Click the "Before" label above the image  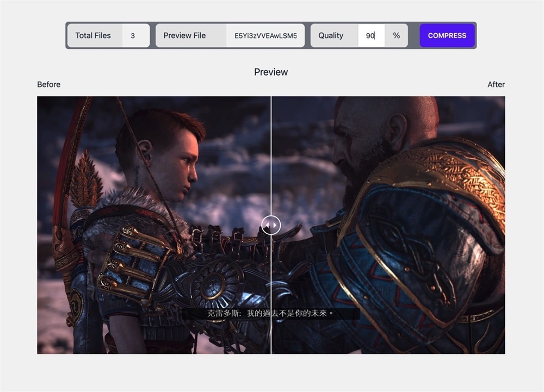49,84
